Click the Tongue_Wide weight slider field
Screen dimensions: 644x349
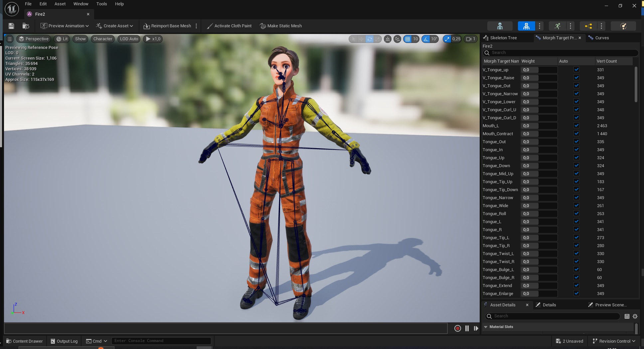pos(539,206)
